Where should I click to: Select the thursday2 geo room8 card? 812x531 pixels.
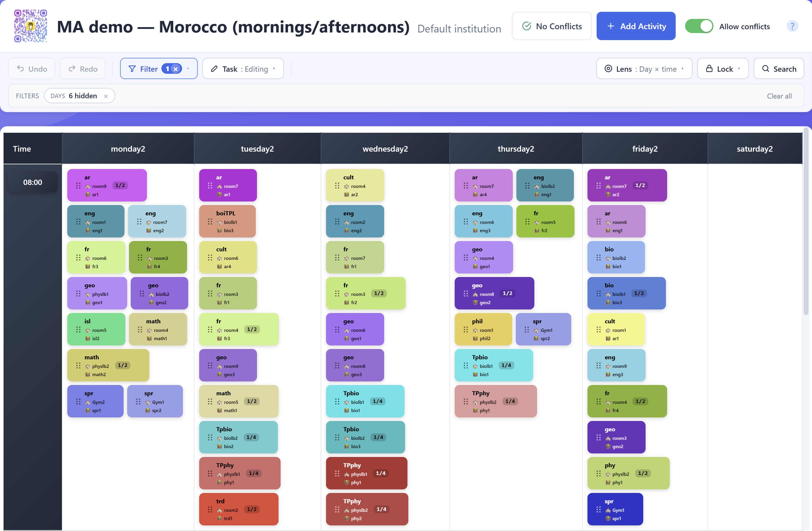click(x=494, y=293)
